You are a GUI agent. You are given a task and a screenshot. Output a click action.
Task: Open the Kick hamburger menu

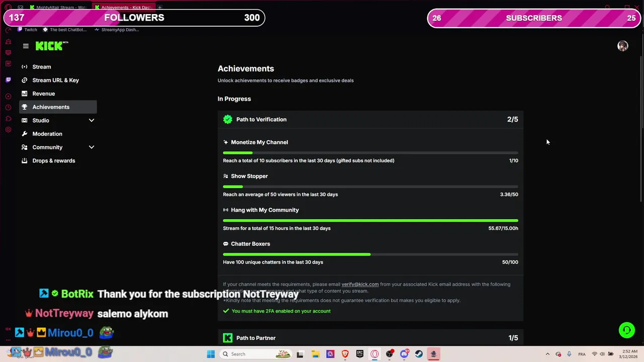click(x=26, y=46)
